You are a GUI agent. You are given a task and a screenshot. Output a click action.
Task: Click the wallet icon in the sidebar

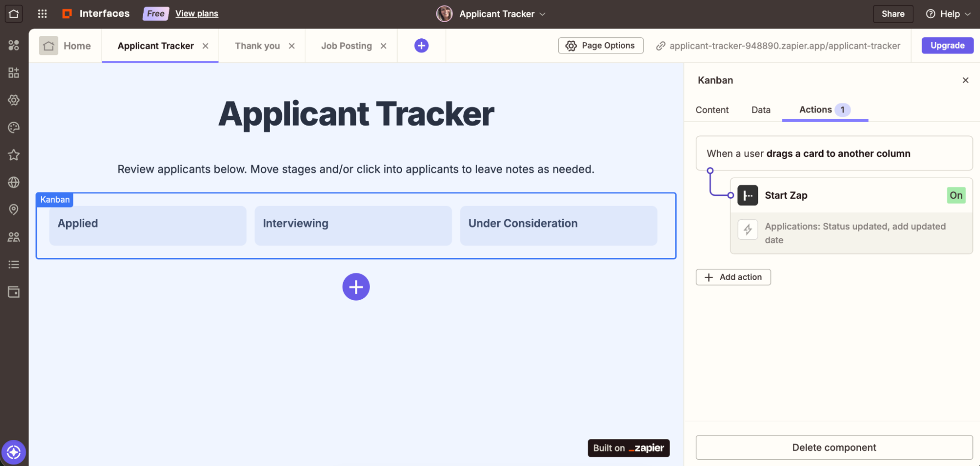(14, 292)
